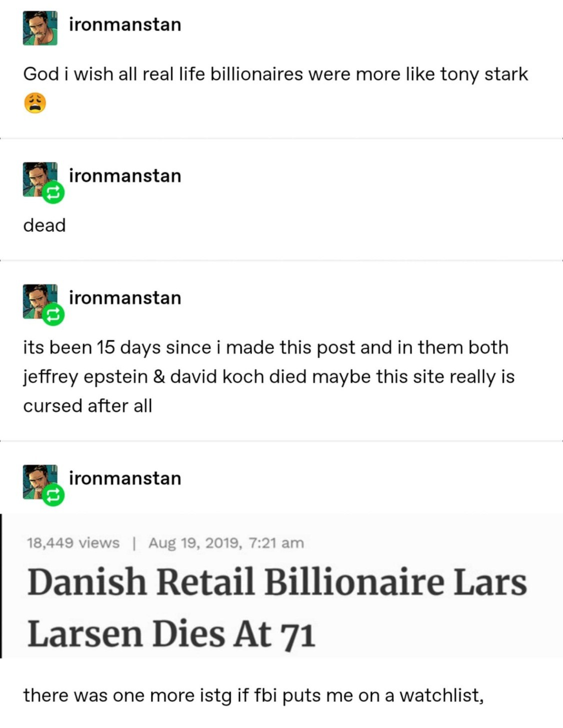
Task: Open the avatar on the first post
Action: [40, 28]
